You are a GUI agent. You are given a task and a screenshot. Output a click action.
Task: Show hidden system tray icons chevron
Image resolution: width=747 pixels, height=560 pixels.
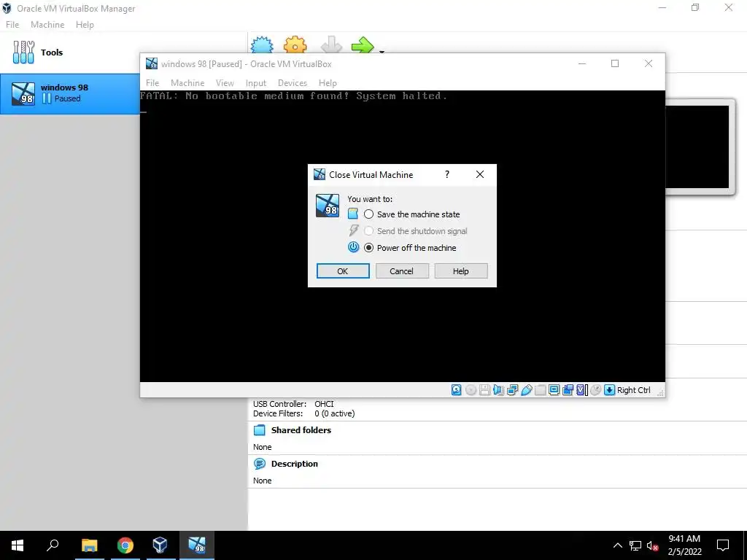click(617, 545)
